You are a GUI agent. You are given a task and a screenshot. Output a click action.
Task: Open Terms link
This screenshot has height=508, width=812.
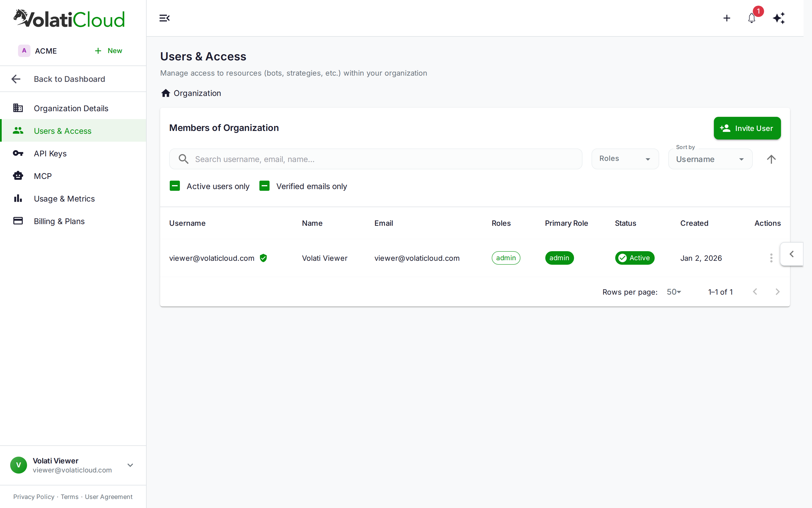pyautogui.click(x=69, y=497)
